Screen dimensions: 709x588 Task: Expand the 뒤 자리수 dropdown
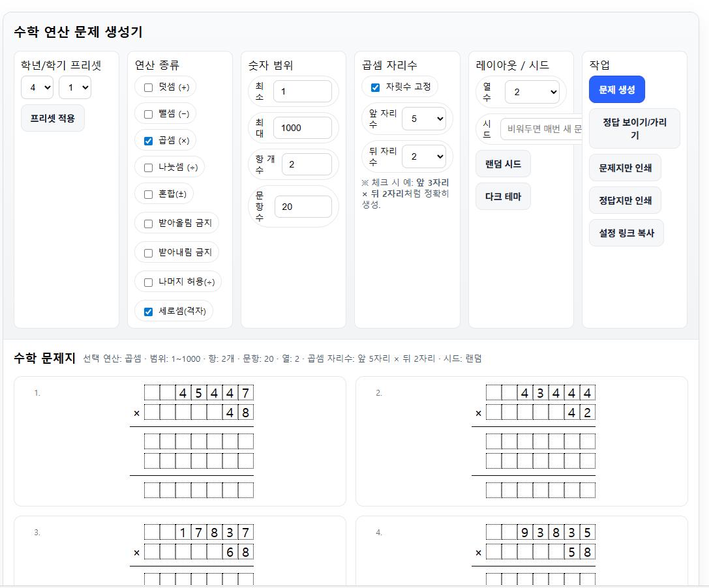424,157
